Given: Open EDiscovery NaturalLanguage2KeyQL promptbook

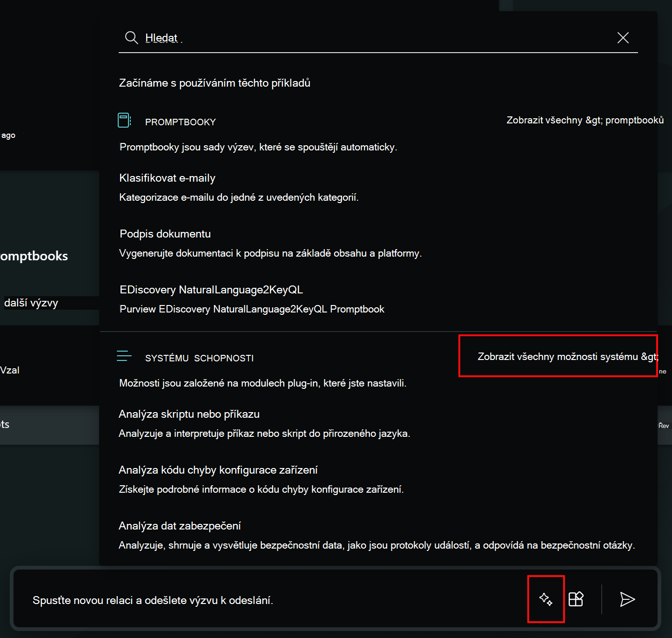Looking at the screenshot, I should click(211, 290).
